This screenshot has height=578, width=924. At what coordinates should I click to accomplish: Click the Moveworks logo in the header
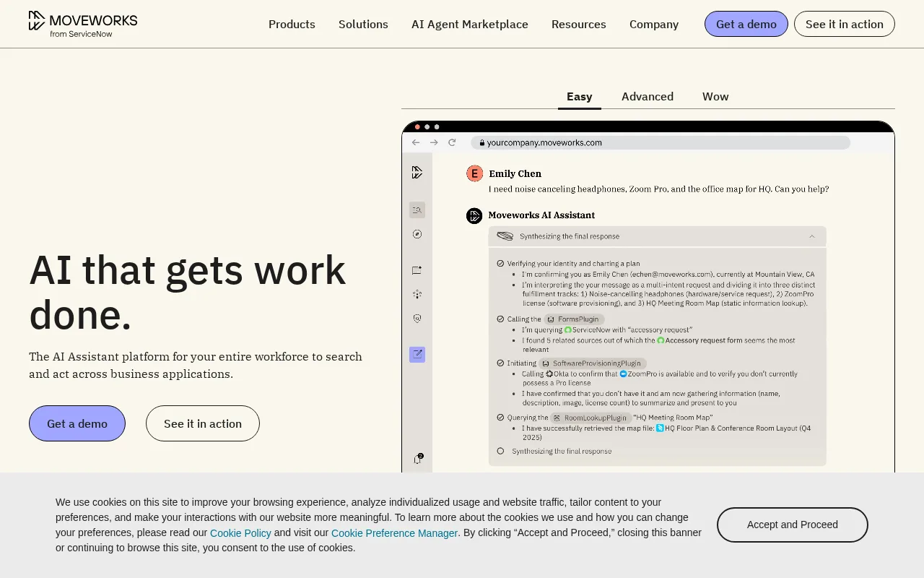83,24
